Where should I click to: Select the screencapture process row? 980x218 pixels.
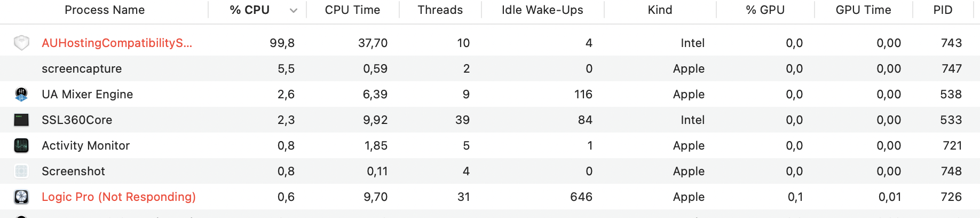pyautogui.click(x=82, y=68)
